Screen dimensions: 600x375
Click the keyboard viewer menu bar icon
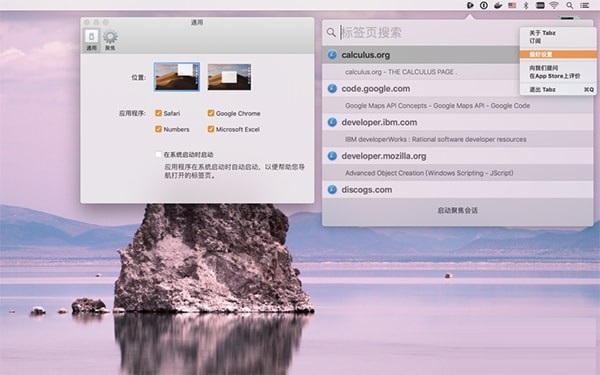(540, 5)
